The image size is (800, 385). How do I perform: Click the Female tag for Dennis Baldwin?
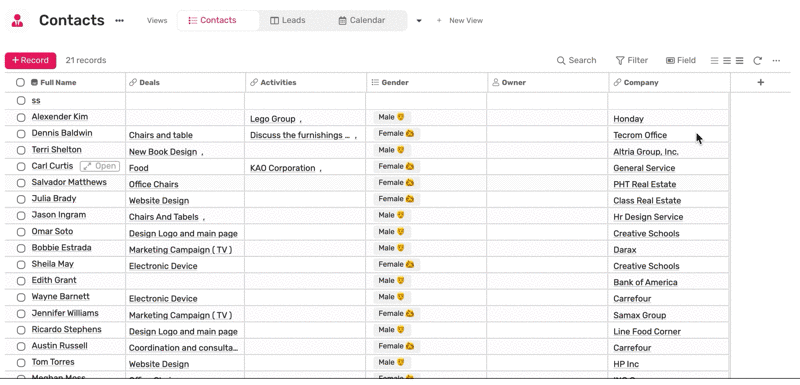click(396, 134)
